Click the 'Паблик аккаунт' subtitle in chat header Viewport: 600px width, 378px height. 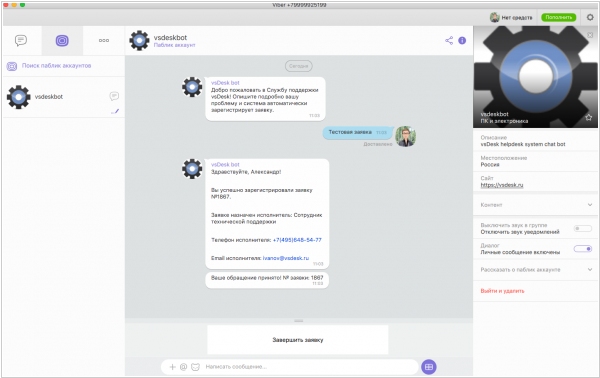[x=174, y=45]
